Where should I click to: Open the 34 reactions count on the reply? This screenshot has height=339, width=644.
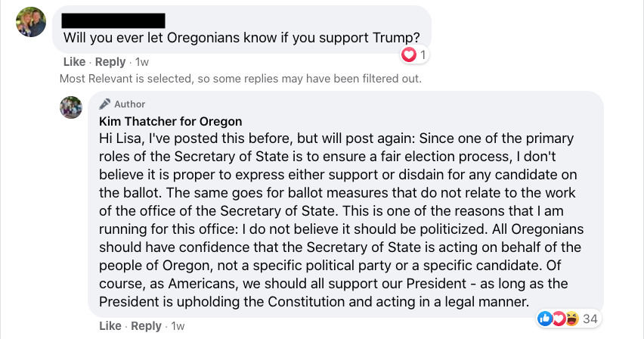[x=590, y=319]
